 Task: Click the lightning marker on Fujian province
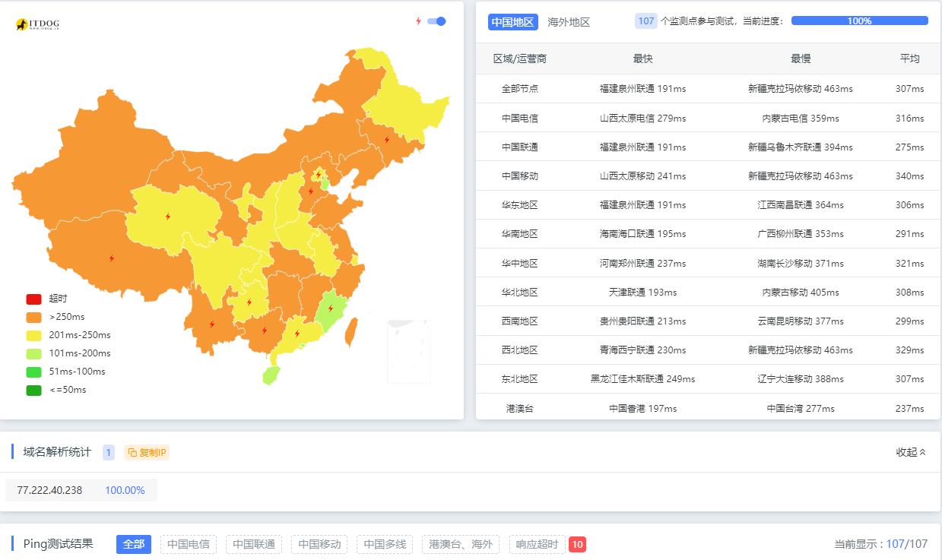click(x=330, y=308)
